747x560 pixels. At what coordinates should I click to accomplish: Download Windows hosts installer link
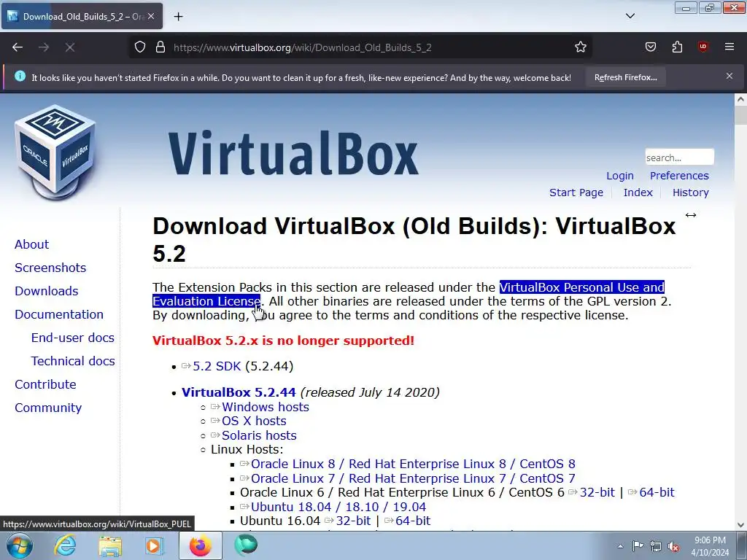(266, 407)
